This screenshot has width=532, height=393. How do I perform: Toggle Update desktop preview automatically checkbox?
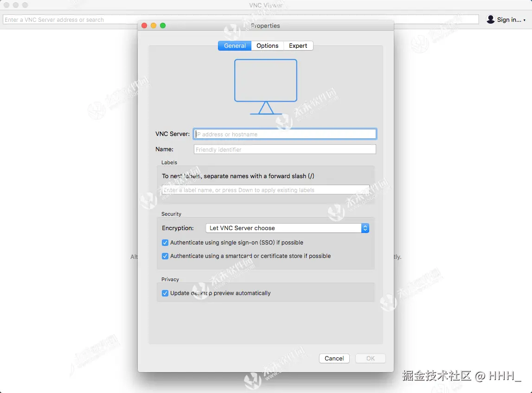point(165,293)
